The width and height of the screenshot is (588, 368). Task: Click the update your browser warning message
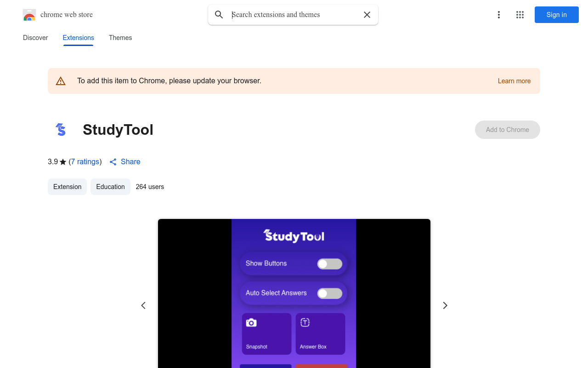tap(169, 81)
